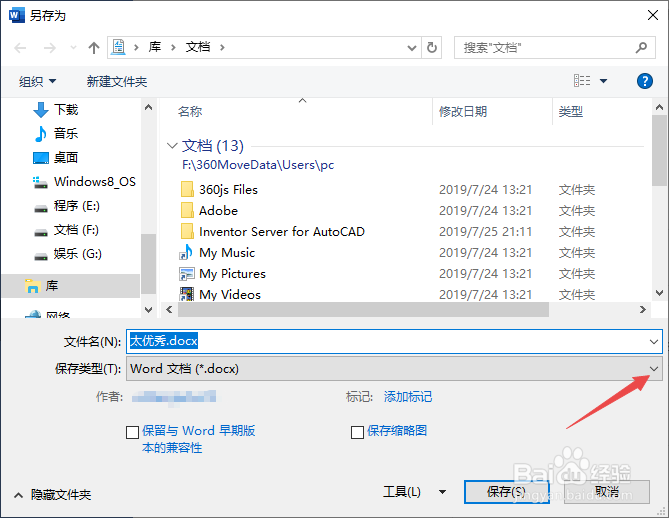Click the horizontal scroll left arrow
This screenshot has height=518, width=669.
tap(169, 309)
